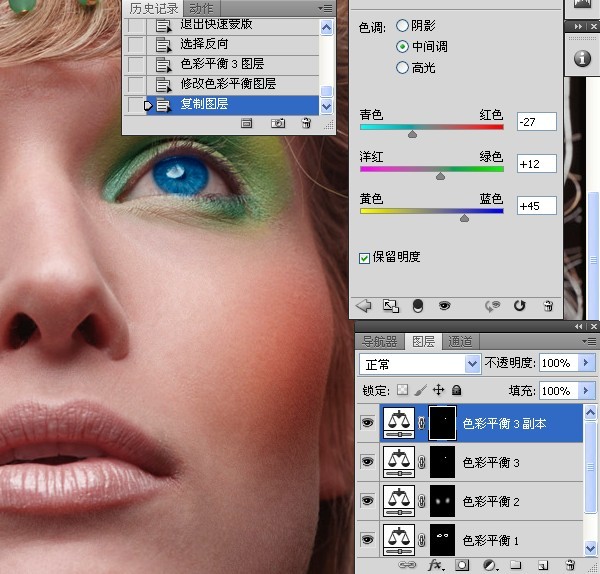Click the histogram panel icon in the dock
This screenshot has height=574, width=600.
click(x=582, y=6)
